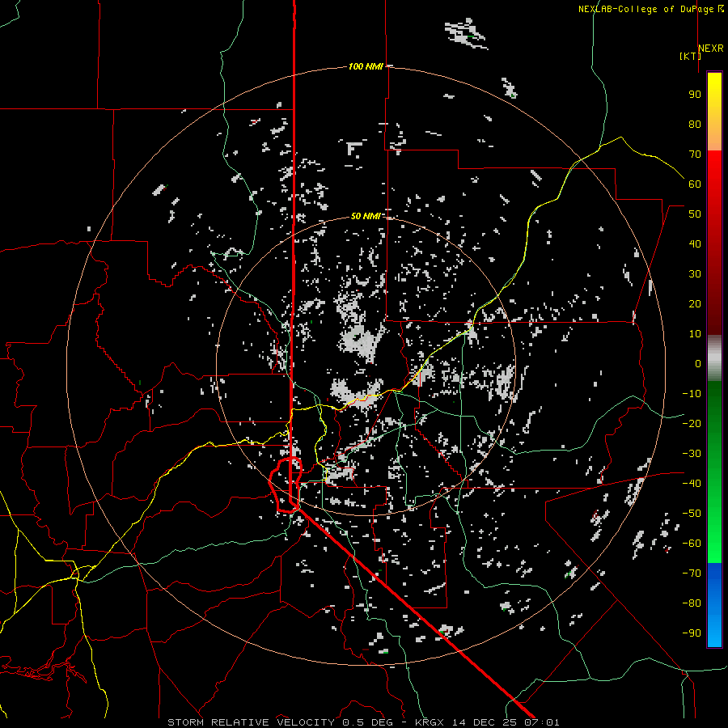The image size is (728, 728).
Task: Click the -10 value on the velocity scale
Action: pos(692,394)
